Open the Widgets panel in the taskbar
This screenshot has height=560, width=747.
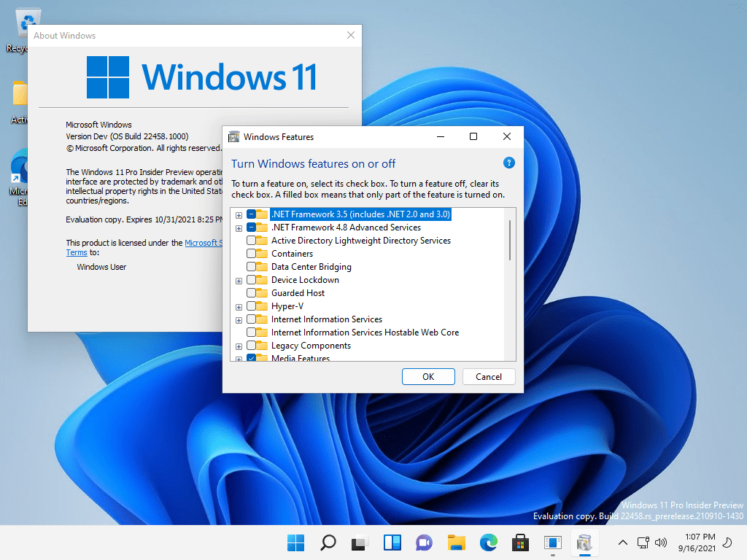pyautogui.click(x=392, y=542)
